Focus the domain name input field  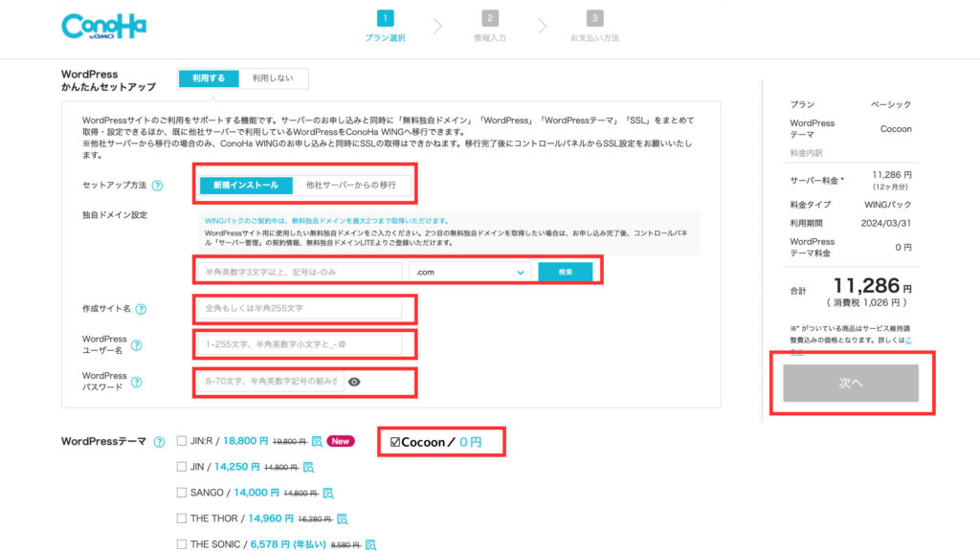tap(300, 273)
